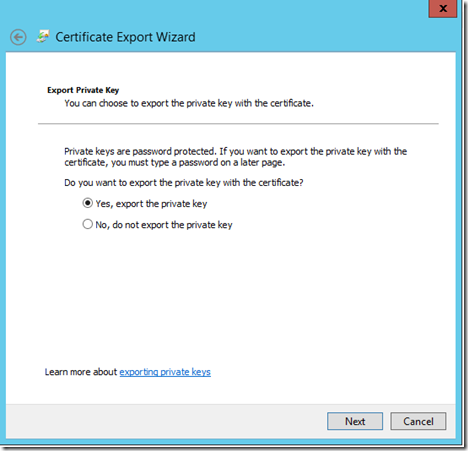Click the Export Private Key heading
The height and width of the screenshot is (451, 468).
(x=83, y=90)
